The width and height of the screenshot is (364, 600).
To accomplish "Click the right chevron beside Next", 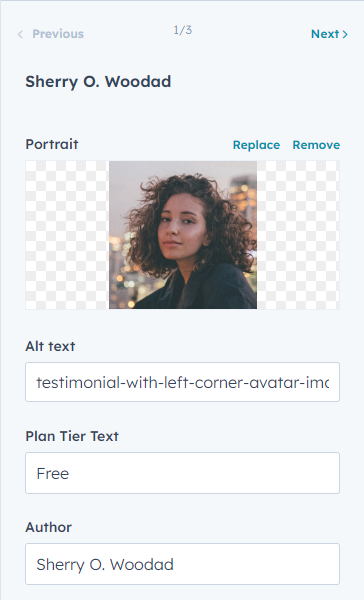I will coord(345,34).
